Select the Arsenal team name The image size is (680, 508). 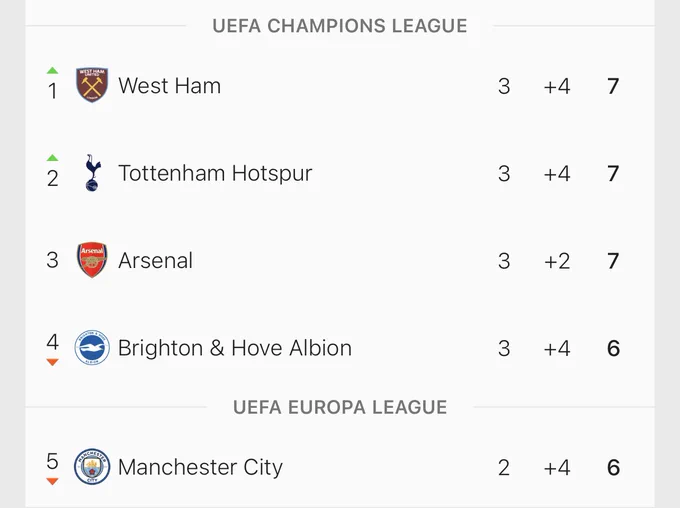click(155, 260)
